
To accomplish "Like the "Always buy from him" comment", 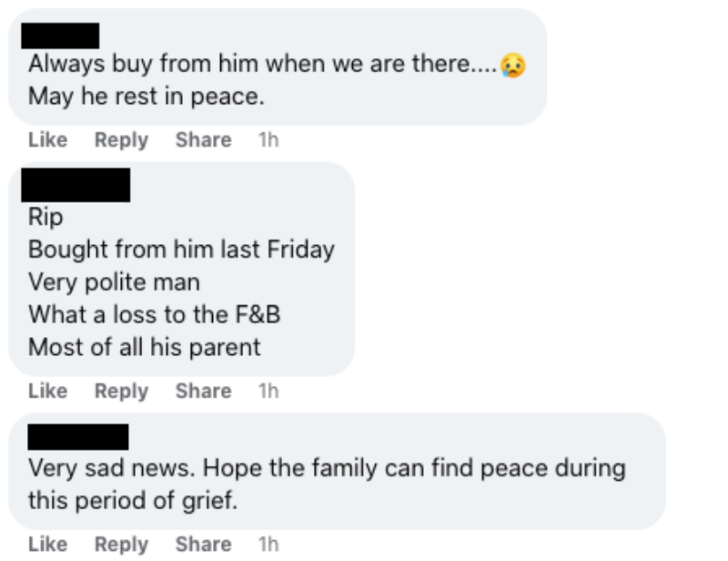I will 48,140.
